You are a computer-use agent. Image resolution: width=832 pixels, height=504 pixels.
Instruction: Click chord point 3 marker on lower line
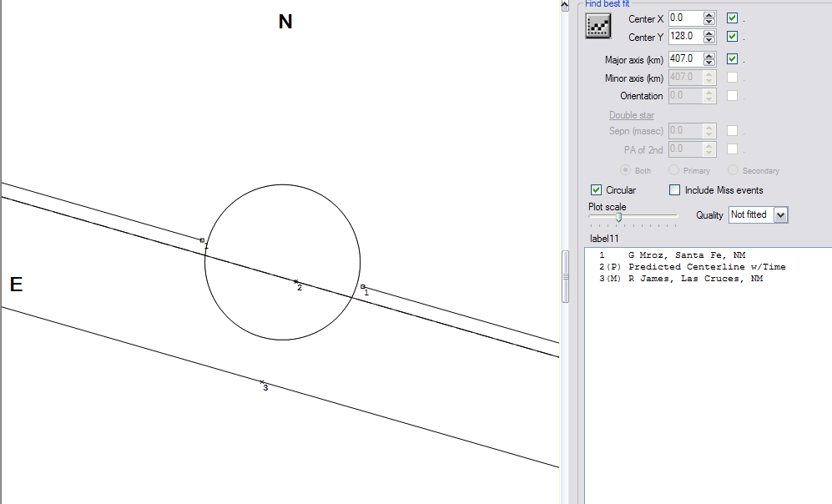(261, 381)
